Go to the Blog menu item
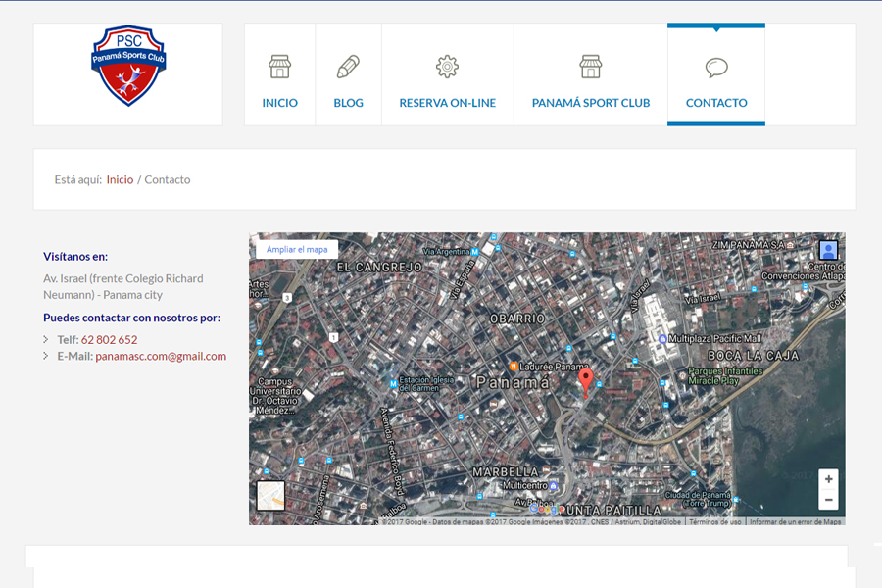This screenshot has height=588, width=882. pos(348,102)
